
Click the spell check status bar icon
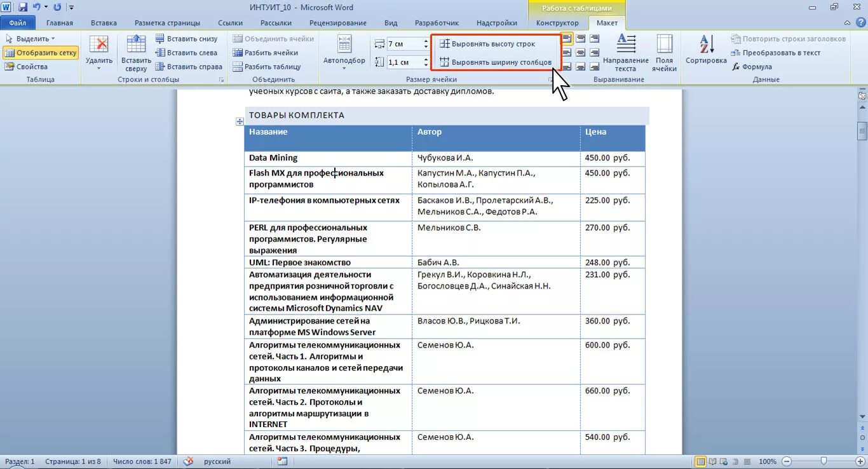click(189, 461)
